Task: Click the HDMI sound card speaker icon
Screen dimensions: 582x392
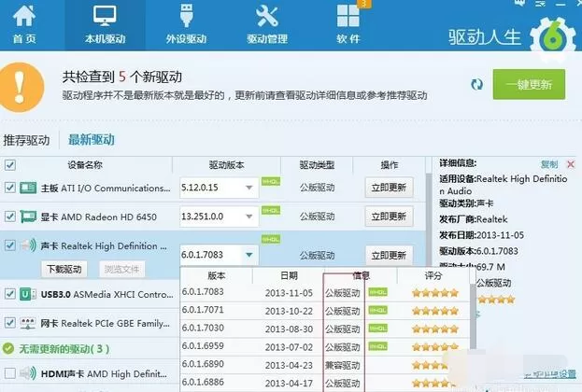Action: [28, 373]
